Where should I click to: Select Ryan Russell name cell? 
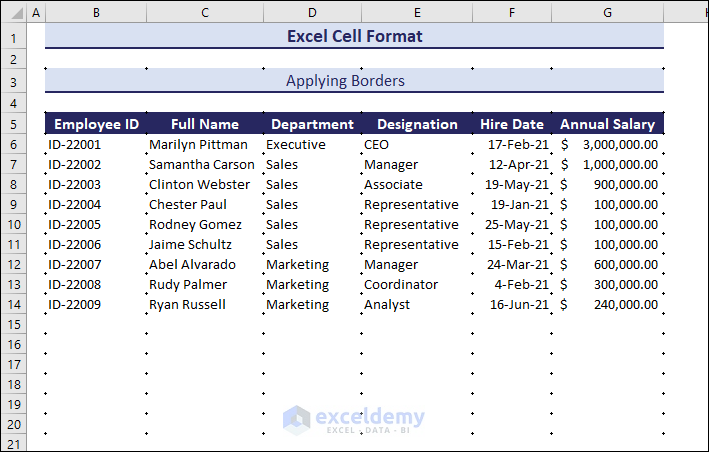pos(204,305)
